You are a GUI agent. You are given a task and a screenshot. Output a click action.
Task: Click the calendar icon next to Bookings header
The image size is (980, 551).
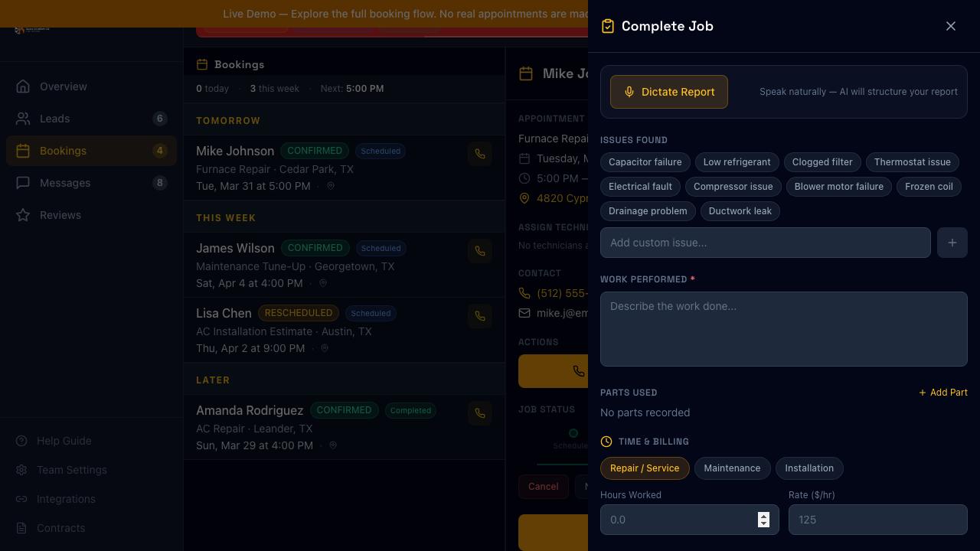(x=203, y=64)
